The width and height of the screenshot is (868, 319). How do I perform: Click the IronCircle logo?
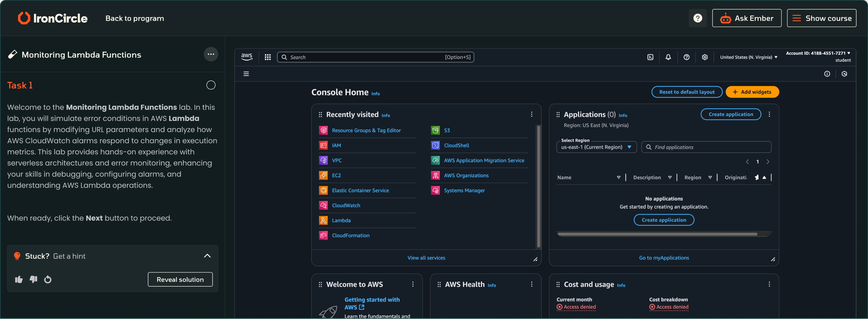(x=53, y=18)
